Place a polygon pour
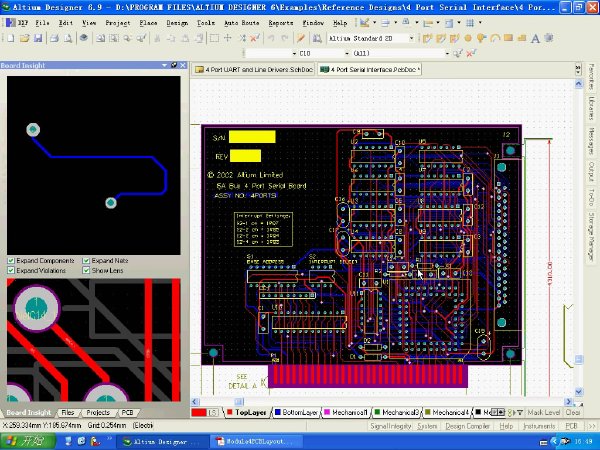Screen dimensions: 600x450 (x=522, y=38)
